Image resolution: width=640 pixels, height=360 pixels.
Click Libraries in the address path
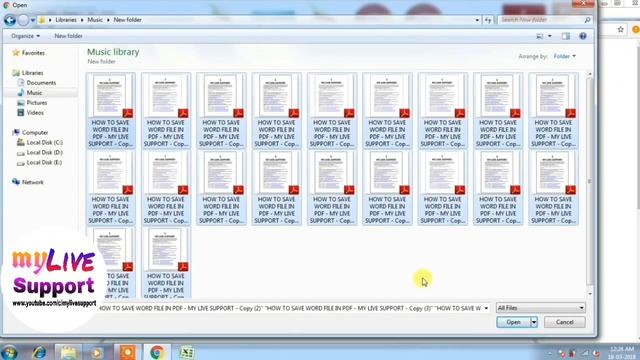66,20
